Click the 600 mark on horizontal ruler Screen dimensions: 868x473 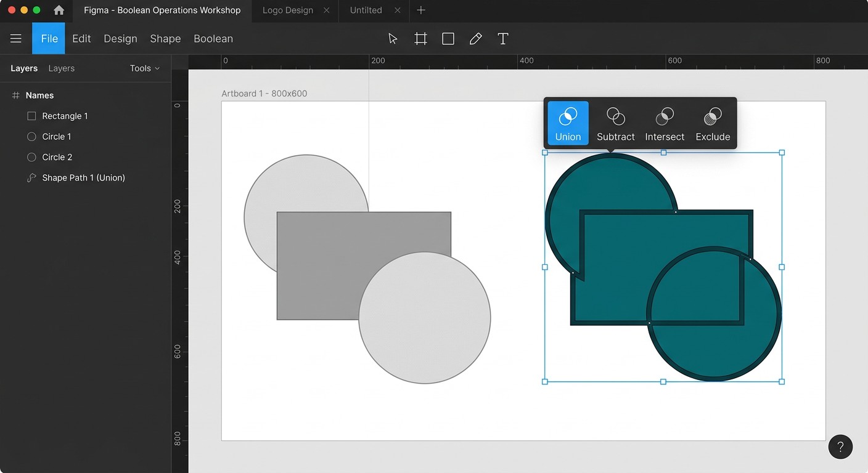pyautogui.click(x=675, y=61)
